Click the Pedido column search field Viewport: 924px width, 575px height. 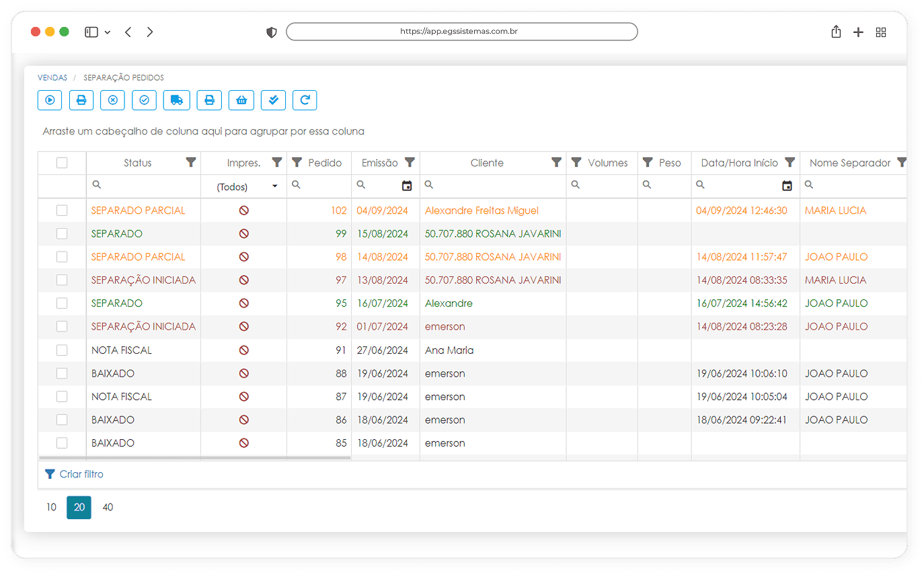point(319,186)
